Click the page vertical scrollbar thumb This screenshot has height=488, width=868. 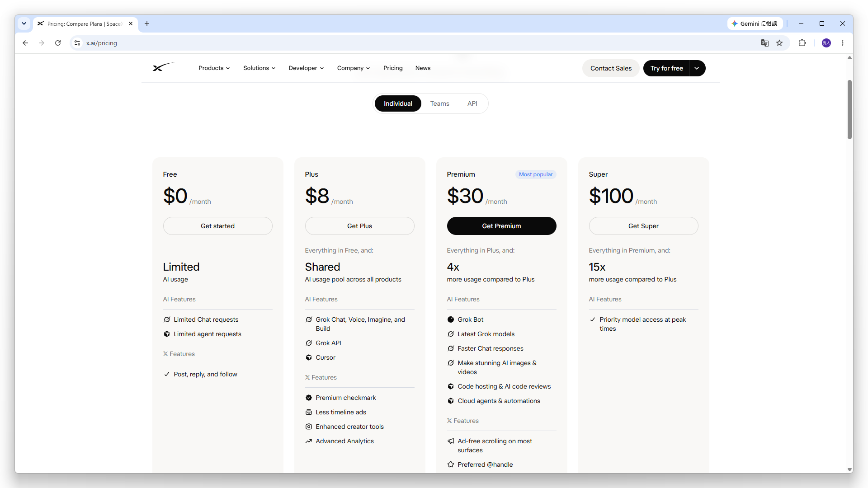849,109
